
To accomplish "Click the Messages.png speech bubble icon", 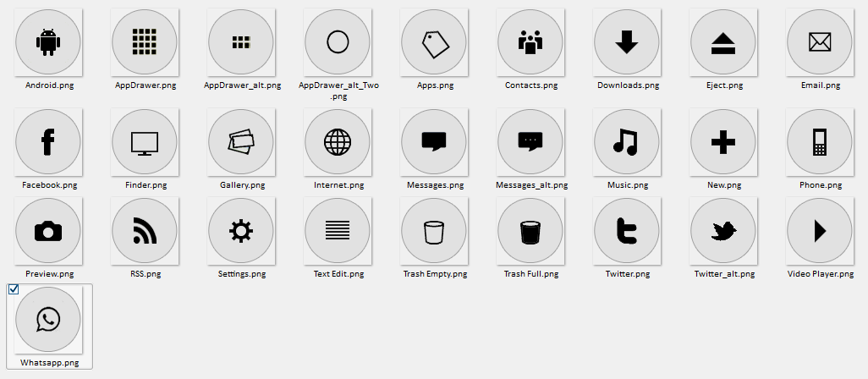I will (433, 142).
